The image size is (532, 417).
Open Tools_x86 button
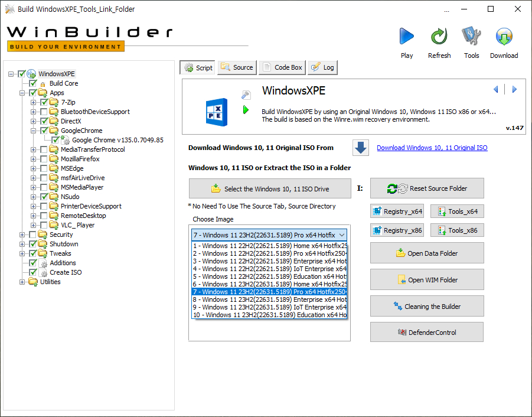457,230
